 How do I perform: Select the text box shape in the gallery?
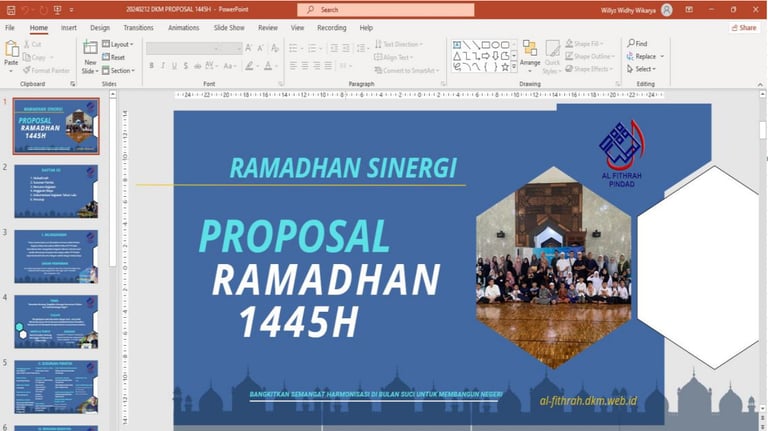(x=456, y=45)
